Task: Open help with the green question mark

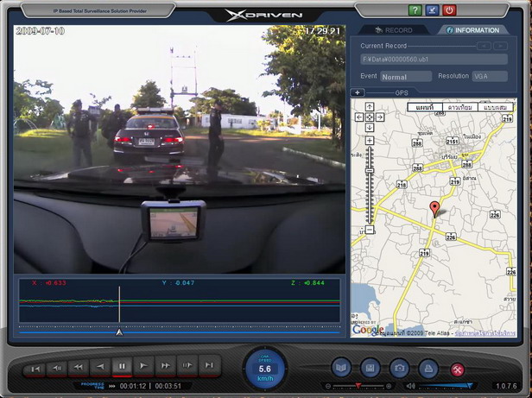Action: pyautogui.click(x=415, y=10)
